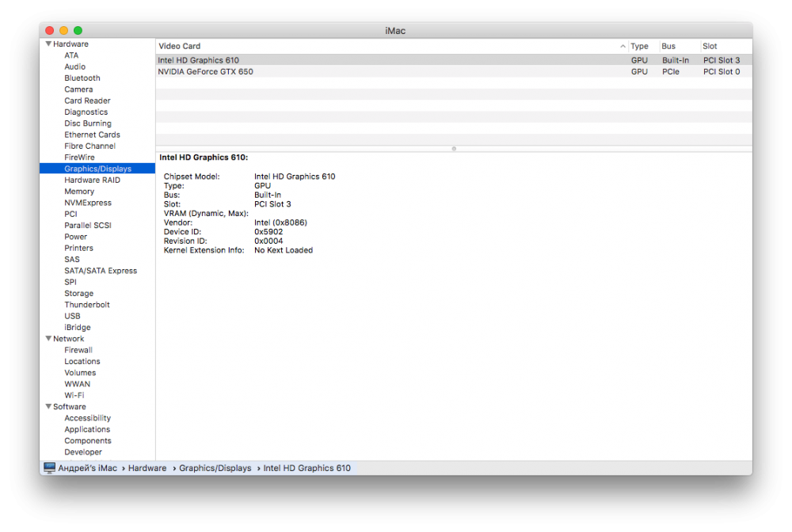This screenshot has width=792, height=532.
Task: Select iBridge in the sidebar
Action: point(78,328)
